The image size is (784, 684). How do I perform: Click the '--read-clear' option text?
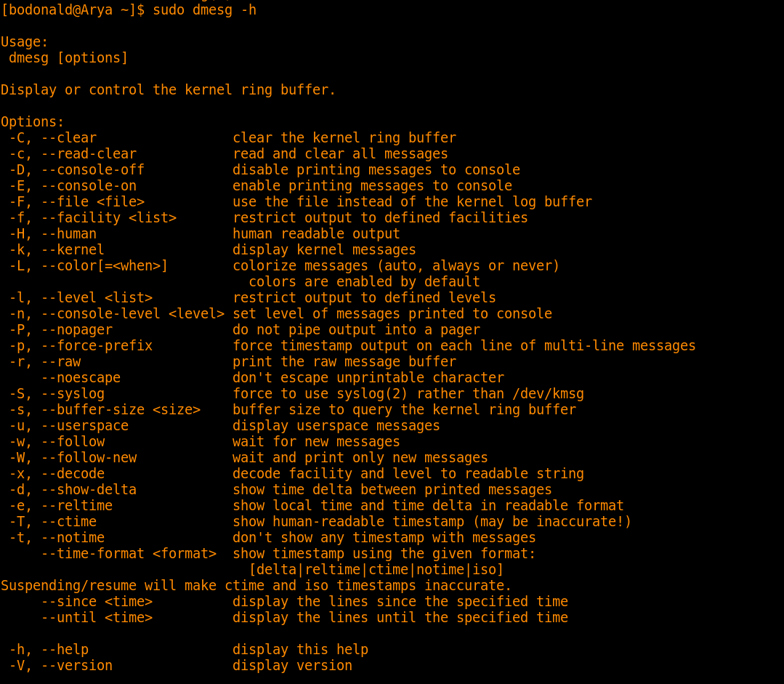click(x=89, y=153)
